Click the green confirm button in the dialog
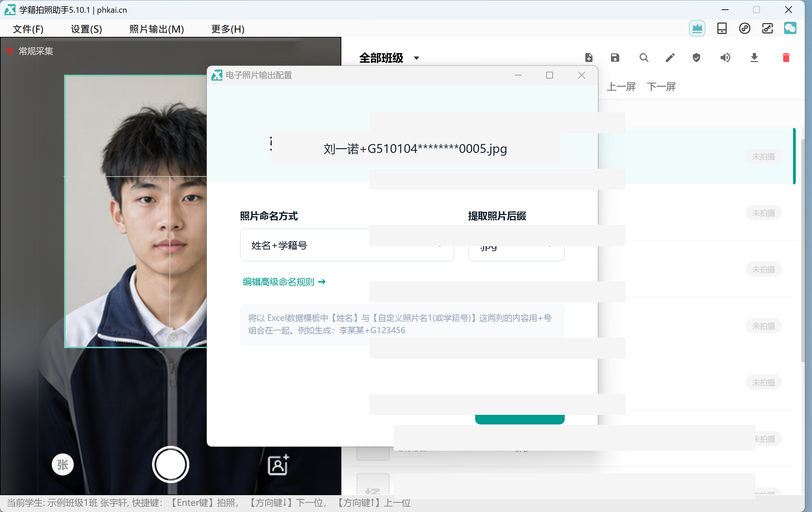Viewport: 812px width, 512px height. pos(520,419)
